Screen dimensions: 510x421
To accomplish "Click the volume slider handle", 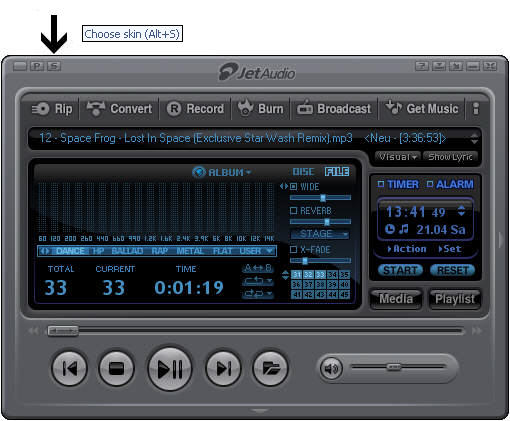I will tap(394, 367).
